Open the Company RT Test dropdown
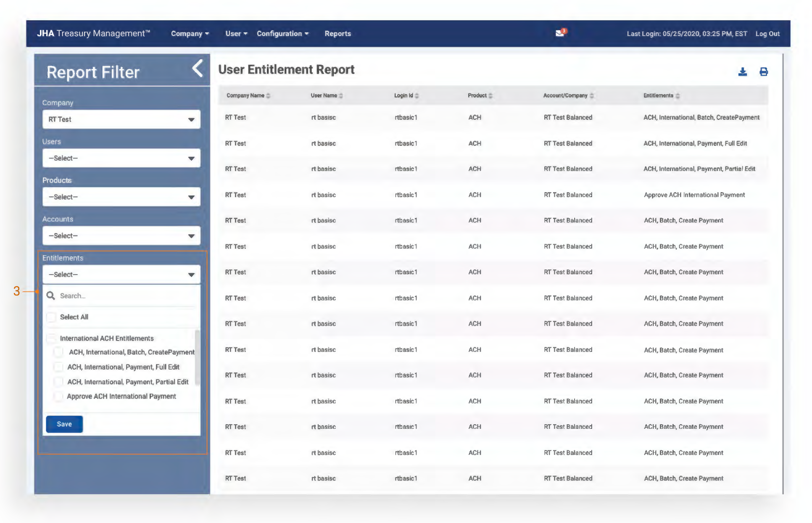 coord(121,119)
